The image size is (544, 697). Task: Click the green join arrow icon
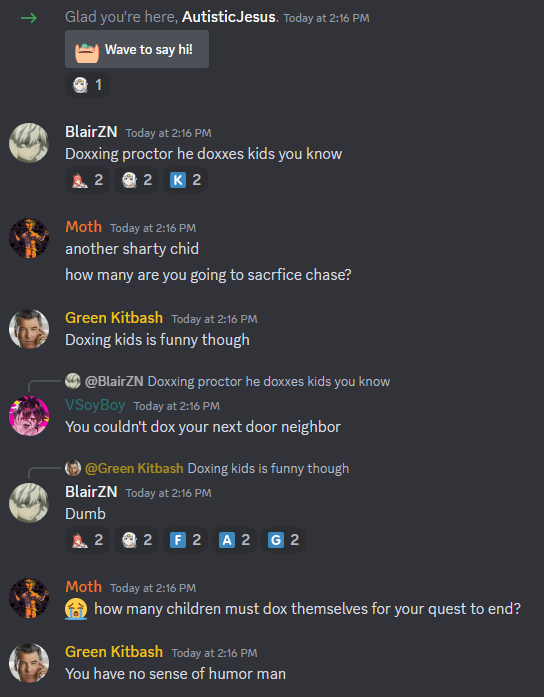(29, 18)
